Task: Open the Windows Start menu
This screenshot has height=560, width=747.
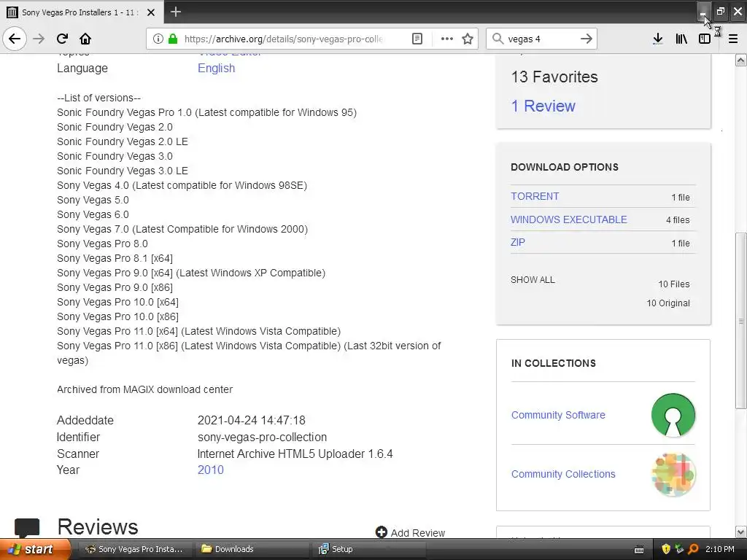Action: click(35, 549)
